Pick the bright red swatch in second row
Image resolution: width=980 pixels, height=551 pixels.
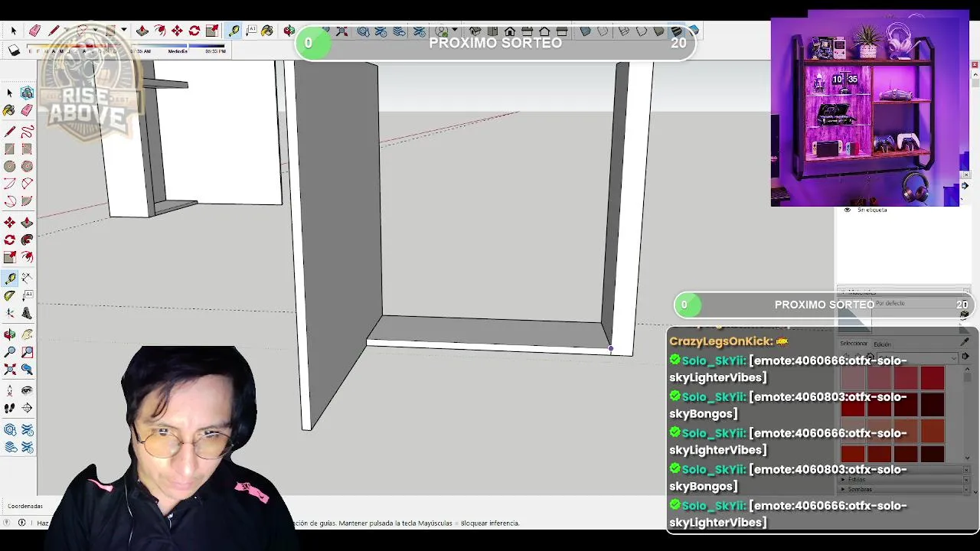[x=853, y=406]
